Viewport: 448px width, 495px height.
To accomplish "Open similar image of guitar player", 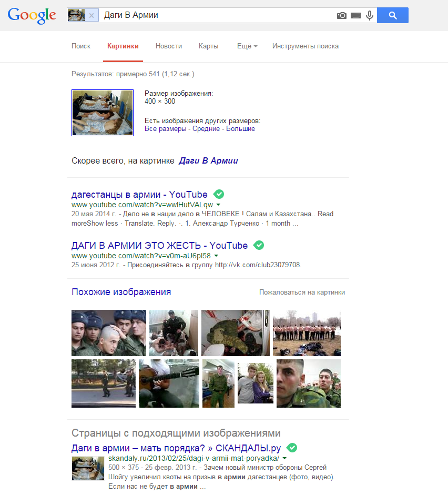I will 169,383.
